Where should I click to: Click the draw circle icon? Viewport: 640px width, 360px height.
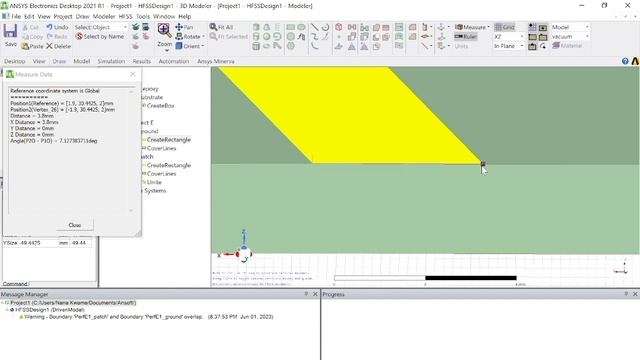pos(291,36)
